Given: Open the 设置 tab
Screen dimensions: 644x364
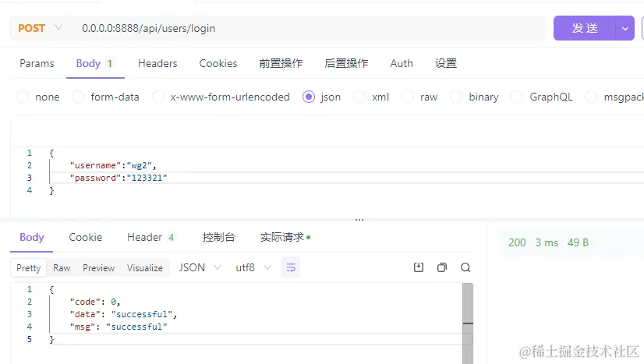Looking at the screenshot, I should 446,63.
